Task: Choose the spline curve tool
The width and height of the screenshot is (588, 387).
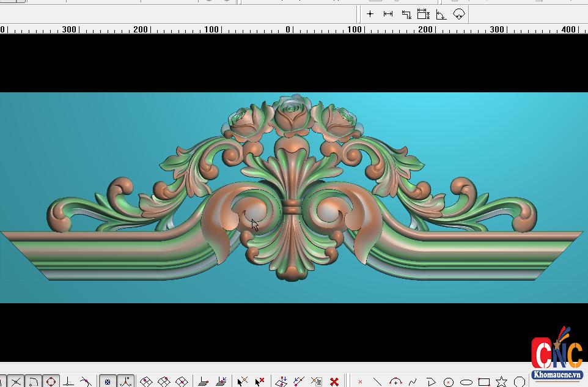Action: (413, 382)
